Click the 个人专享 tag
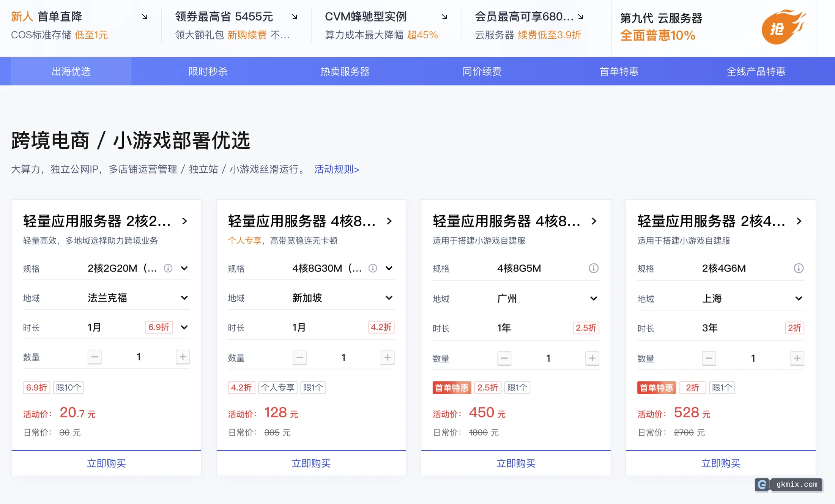 click(278, 387)
